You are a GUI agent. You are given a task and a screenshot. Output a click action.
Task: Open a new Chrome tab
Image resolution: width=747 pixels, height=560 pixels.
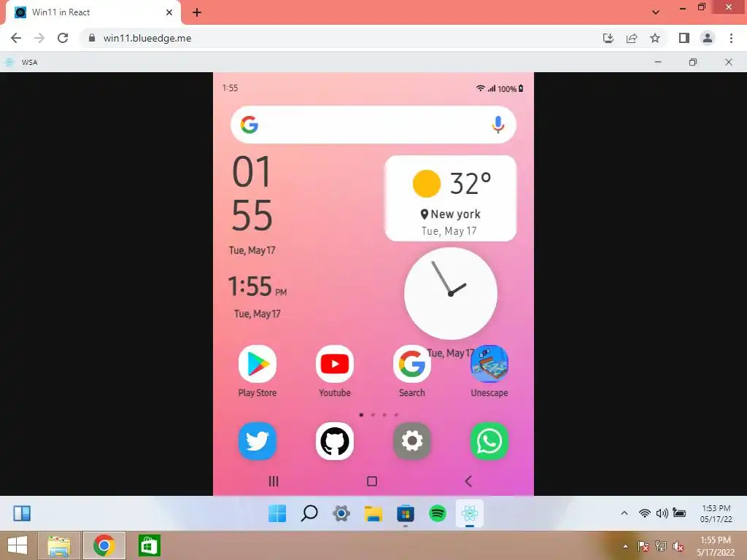coord(197,12)
